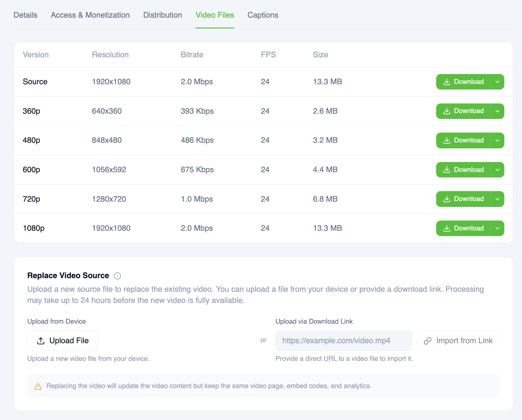522x420 pixels.
Task: Select the 6.8 MB size cell
Action: click(x=325, y=199)
